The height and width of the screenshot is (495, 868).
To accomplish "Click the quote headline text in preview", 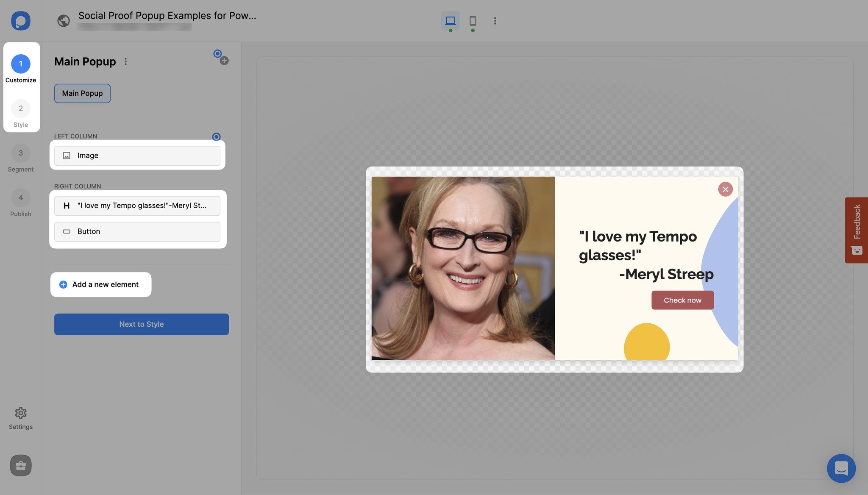I will click(x=646, y=255).
